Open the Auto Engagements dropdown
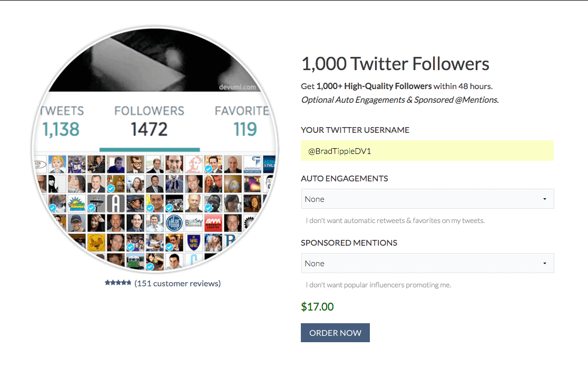The width and height of the screenshot is (588, 377). click(427, 199)
